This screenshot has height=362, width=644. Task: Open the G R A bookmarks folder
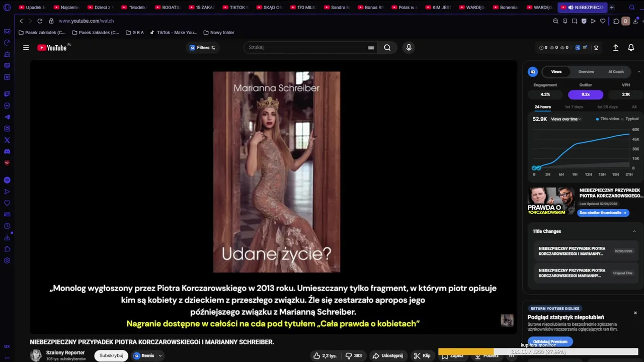[134, 33]
